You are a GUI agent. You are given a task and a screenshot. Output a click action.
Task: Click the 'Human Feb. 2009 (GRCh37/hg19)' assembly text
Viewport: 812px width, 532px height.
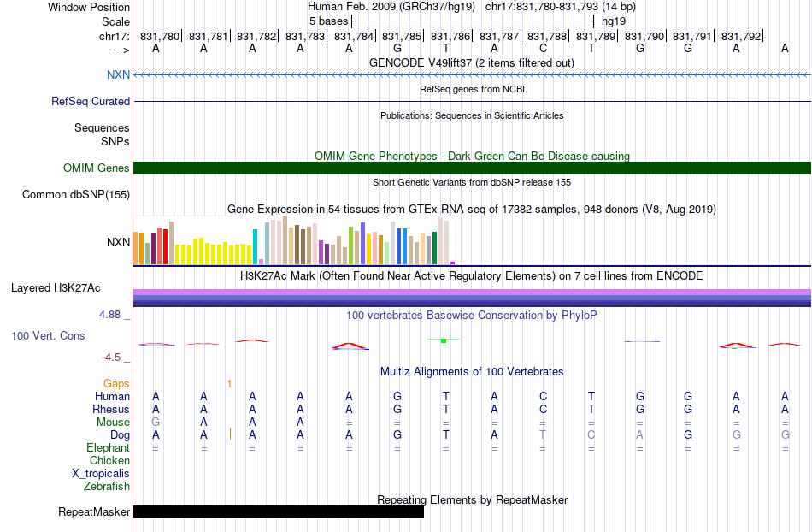click(x=391, y=7)
